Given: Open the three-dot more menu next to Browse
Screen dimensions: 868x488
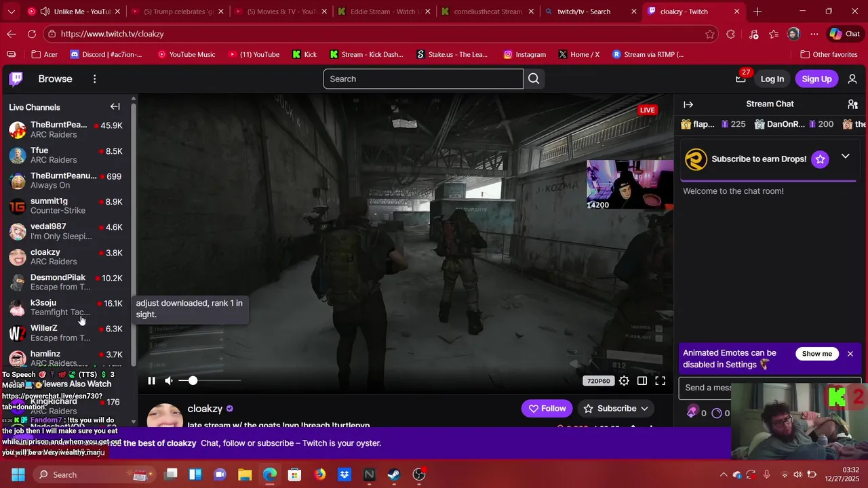Looking at the screenshot, I should [x=95, y=79].
